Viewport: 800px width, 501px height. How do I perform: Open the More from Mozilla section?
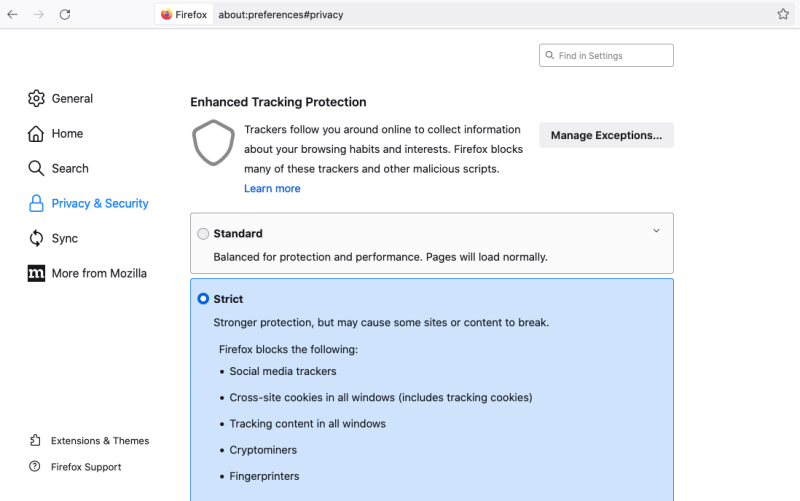coord(99,273)
